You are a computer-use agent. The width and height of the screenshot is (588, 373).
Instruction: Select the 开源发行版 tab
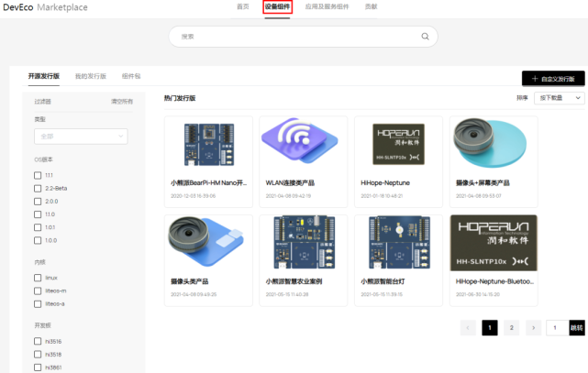tap(44, 76)
